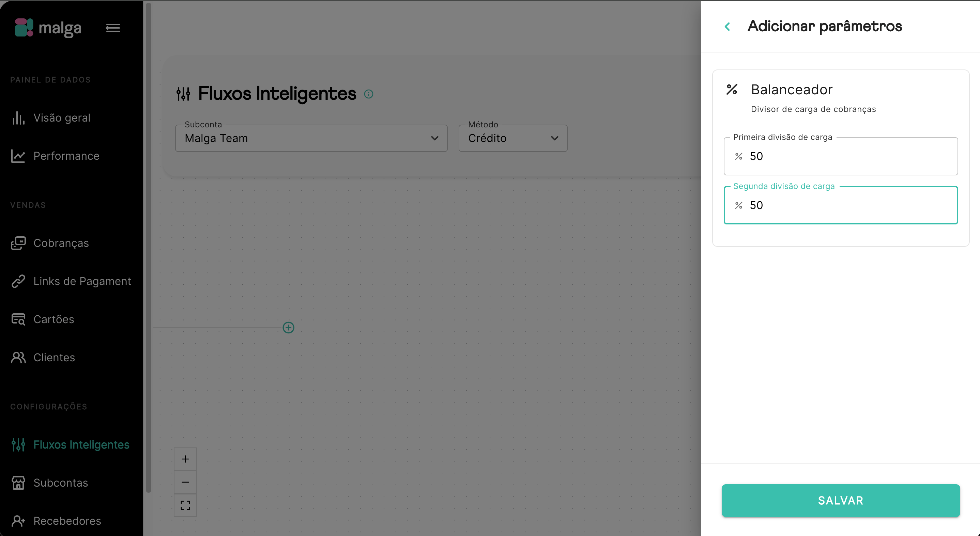Zoom in on the flow canvas

[x=185, y=459]
